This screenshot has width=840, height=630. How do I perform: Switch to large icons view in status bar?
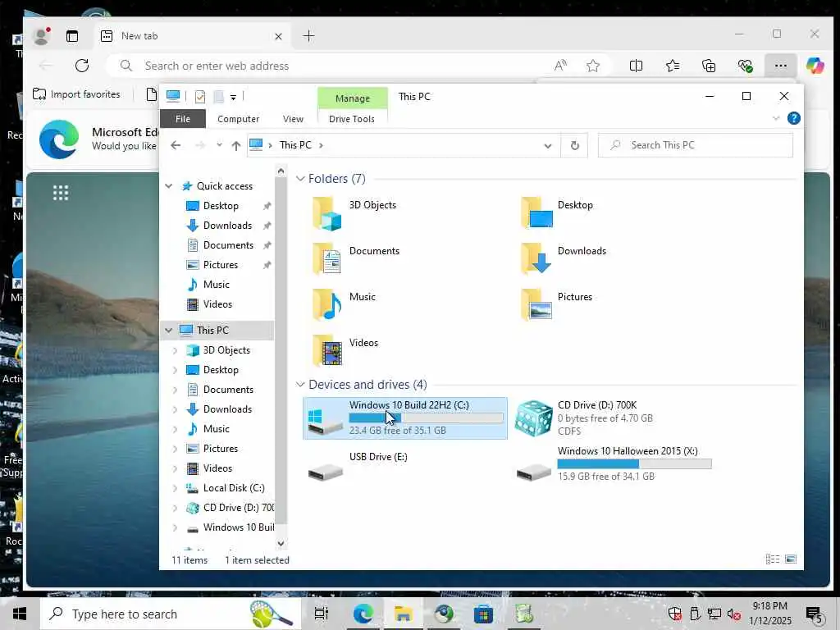(791, 559)
